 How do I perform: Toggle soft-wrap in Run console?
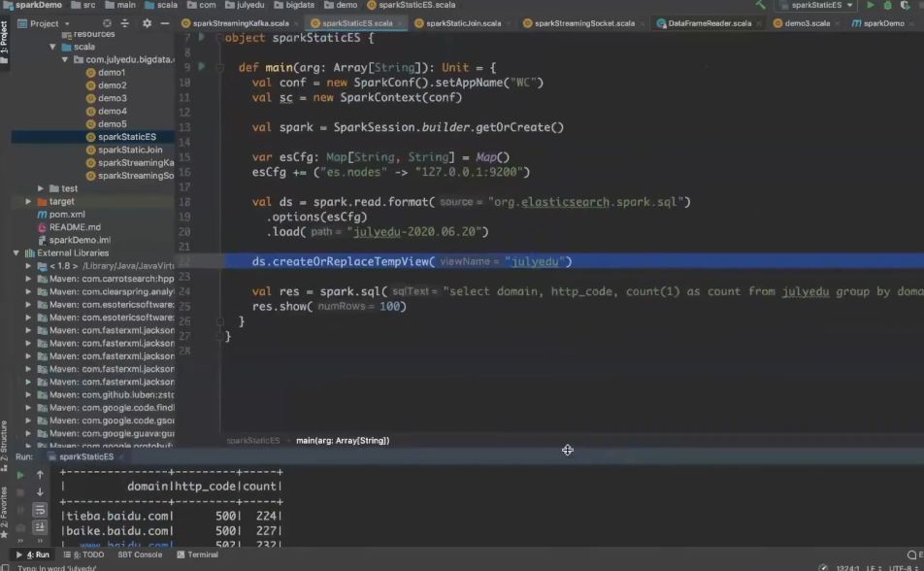40,510
